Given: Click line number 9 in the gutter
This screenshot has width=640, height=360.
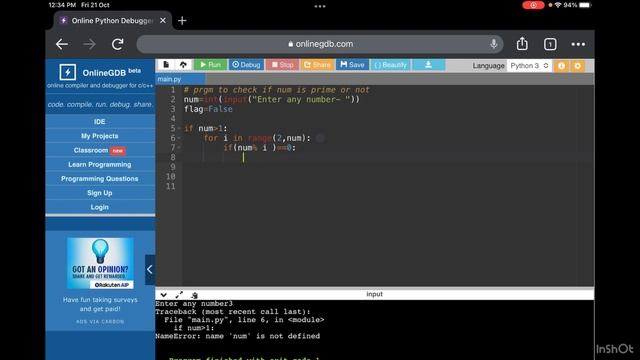Looking at the screenshot, I should 172,167.
